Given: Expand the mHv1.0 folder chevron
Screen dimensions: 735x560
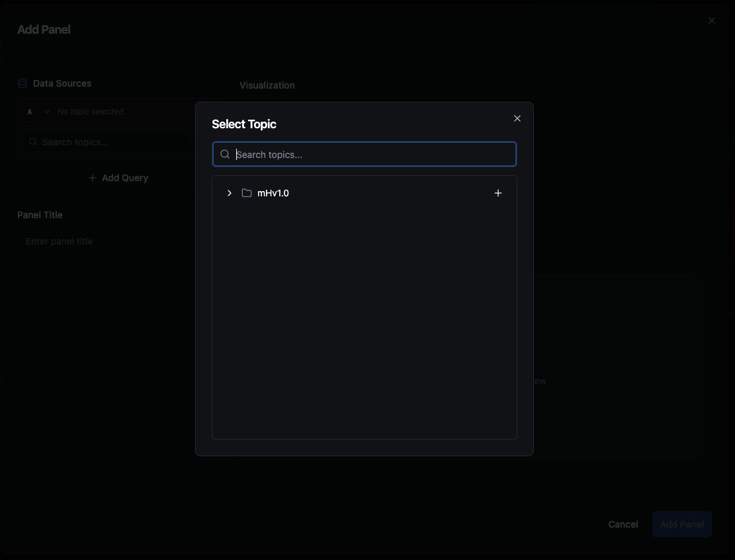Looking at the screenshot, I should [x=230, y=193].
